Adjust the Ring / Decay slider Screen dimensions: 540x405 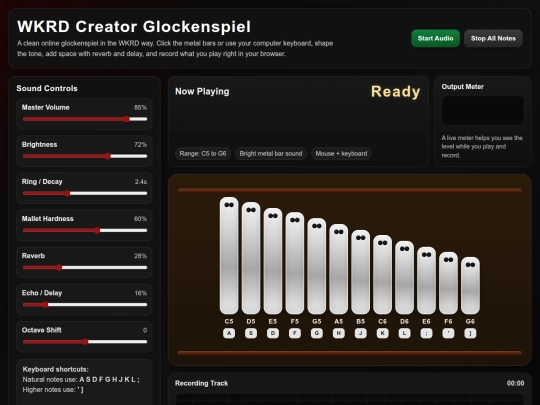click(85, 194)
